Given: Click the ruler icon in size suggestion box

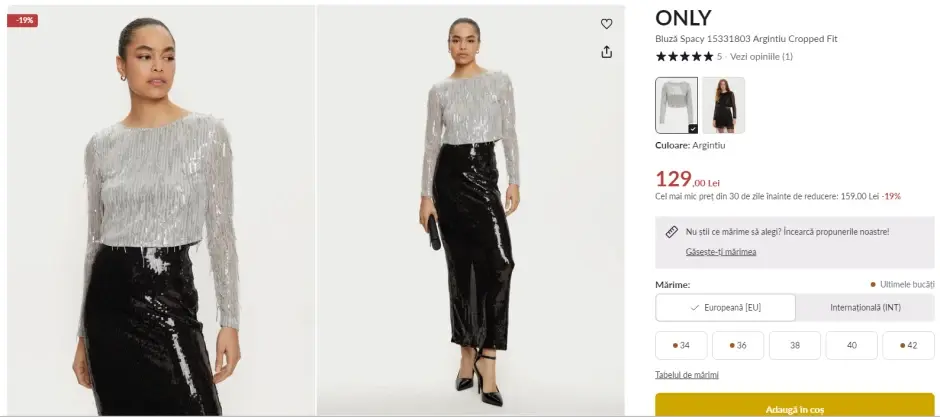Looking at the screenshot, I should (672, 232).
